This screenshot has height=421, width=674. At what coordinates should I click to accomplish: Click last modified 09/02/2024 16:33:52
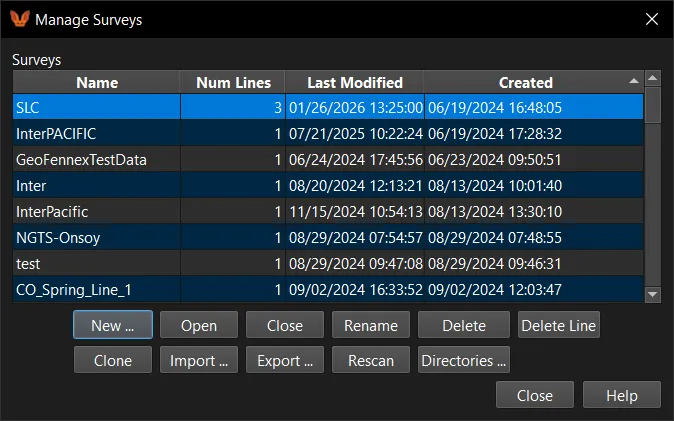coord(355,290)
